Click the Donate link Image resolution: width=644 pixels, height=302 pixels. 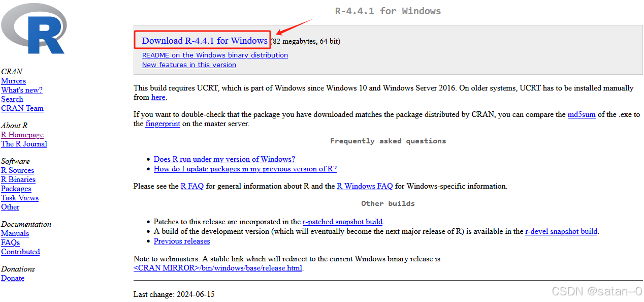13,278
